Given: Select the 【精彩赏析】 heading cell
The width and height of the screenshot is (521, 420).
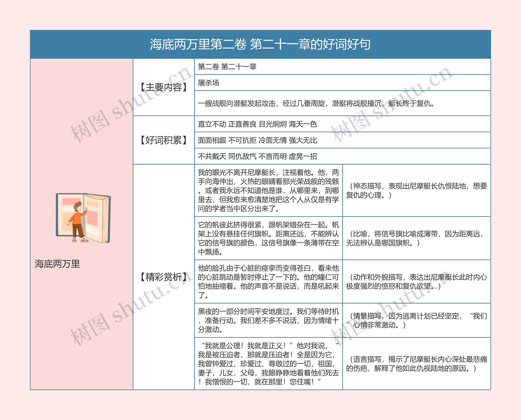Looking at the screenshot, I should point(164,277).
